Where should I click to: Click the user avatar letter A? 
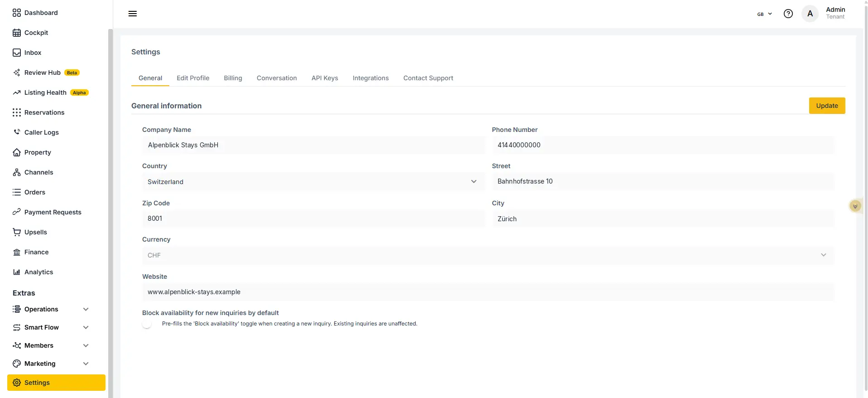click(810, 14)
